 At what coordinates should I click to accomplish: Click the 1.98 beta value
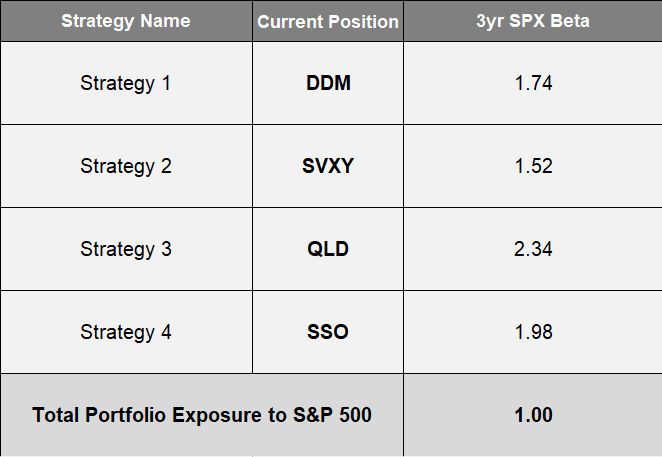533,332
